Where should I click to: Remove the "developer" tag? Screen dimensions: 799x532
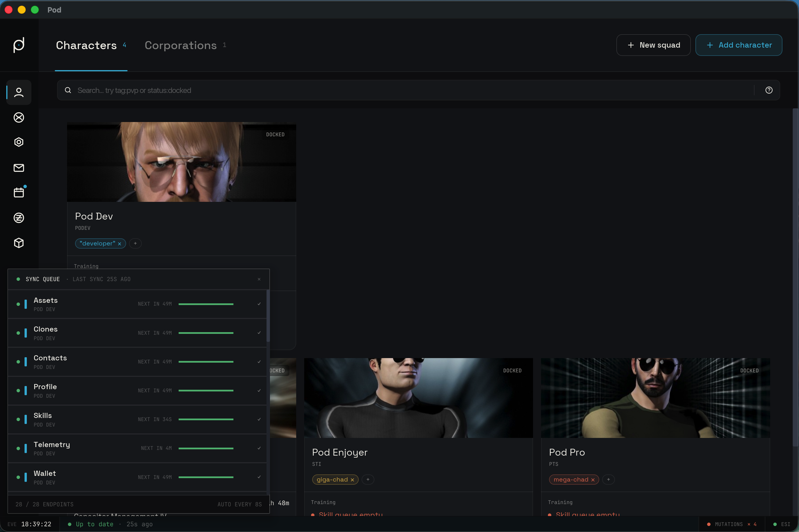[x=120, y=243]
